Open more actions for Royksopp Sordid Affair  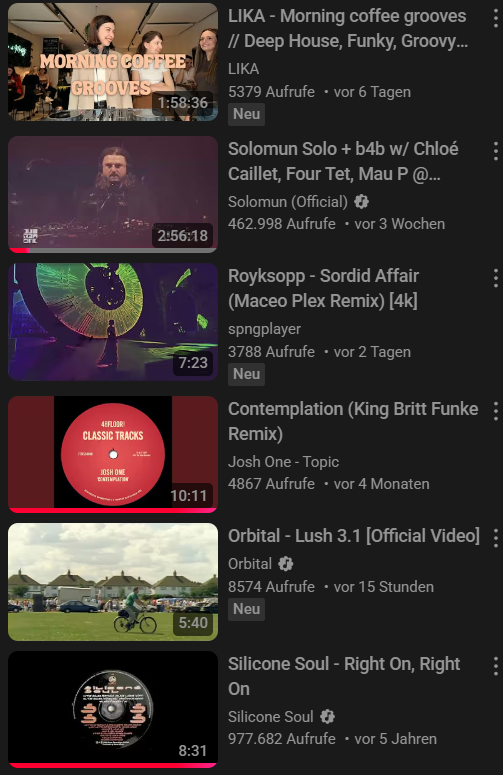(x=496, y=278)
